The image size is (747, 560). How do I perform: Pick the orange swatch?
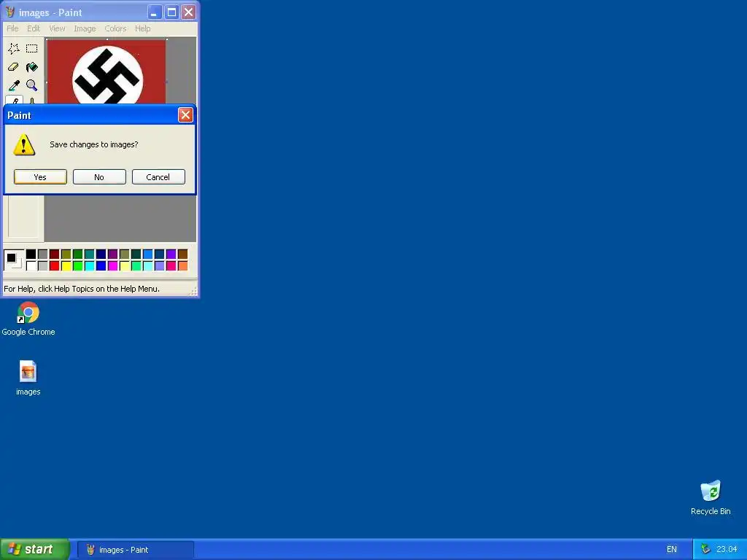[183, 265]
